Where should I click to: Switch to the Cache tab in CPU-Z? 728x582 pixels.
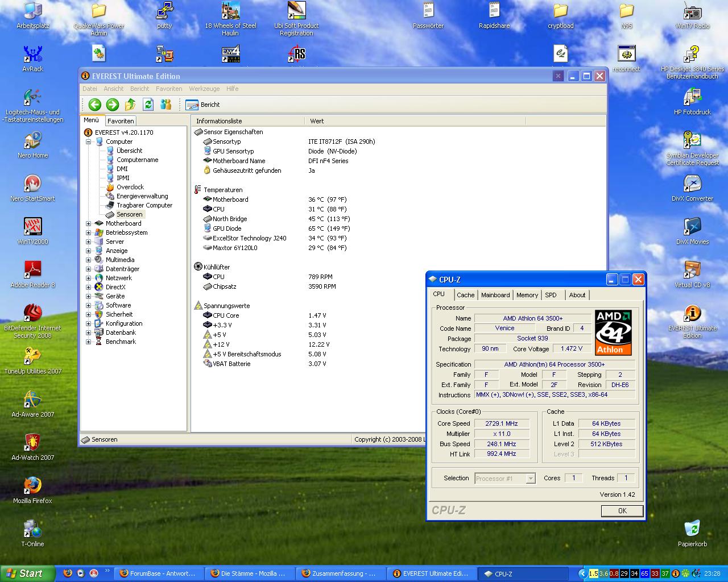(x=465, y=295)
